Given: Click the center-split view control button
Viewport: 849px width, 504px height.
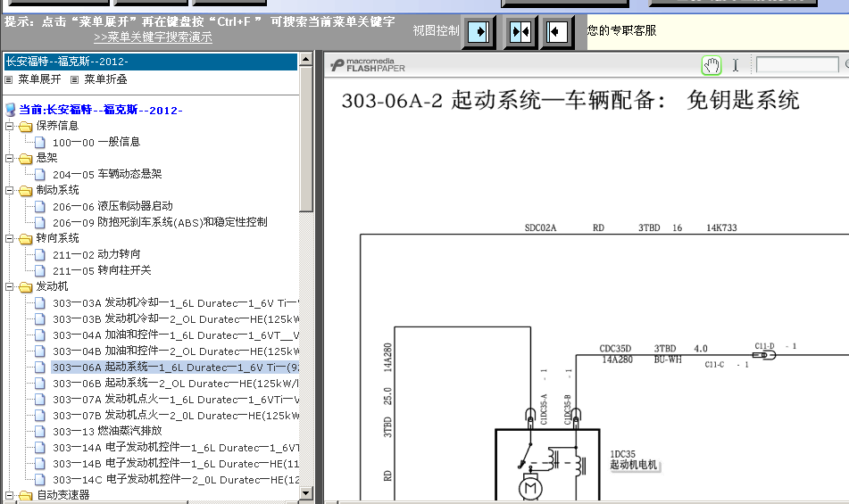Looking at the screenshot, I should (519, 31).
